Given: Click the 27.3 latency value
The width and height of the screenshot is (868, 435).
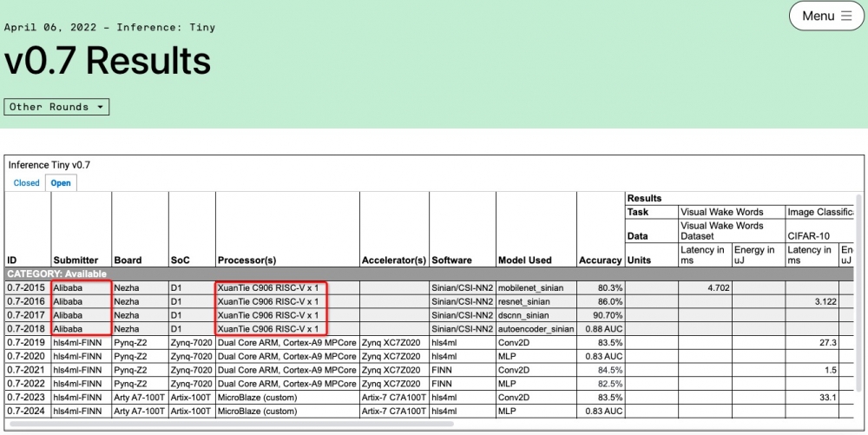Looking at the screenshot, I should click(x=827, y=343).
